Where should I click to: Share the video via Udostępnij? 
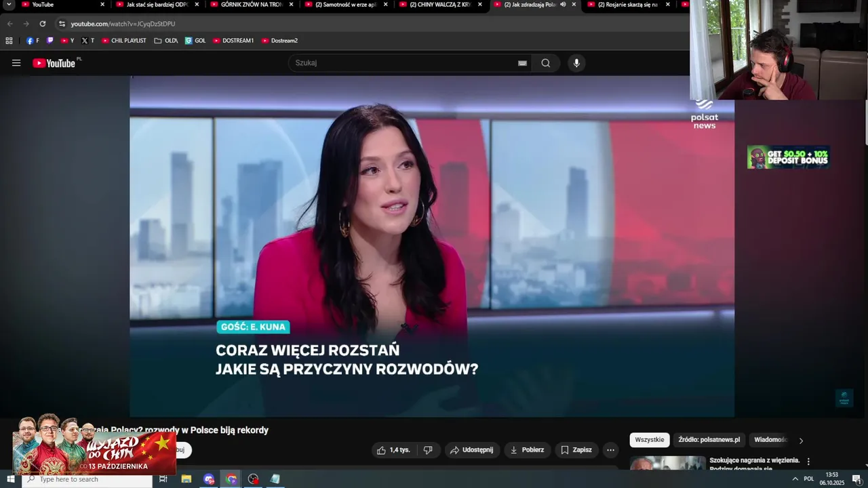(x=473, y=450)
